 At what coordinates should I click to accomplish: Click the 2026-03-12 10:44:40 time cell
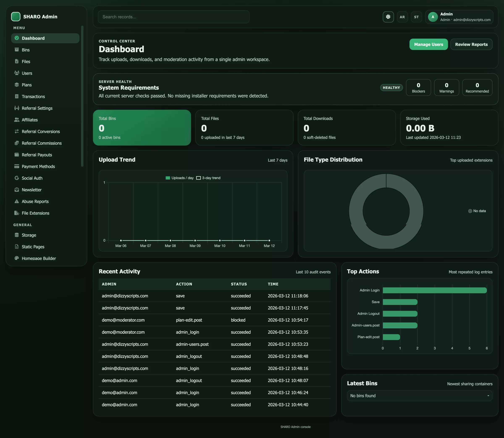288,404
